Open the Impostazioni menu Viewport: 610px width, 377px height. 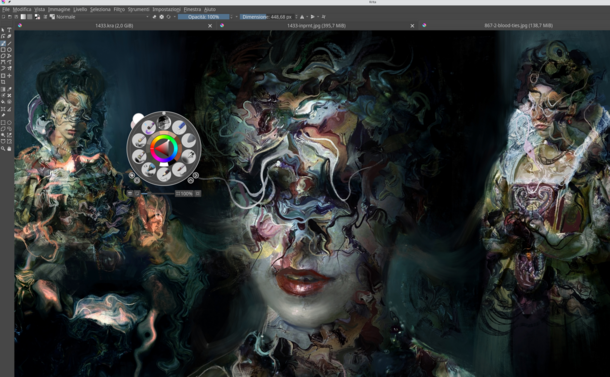point(167,9)
